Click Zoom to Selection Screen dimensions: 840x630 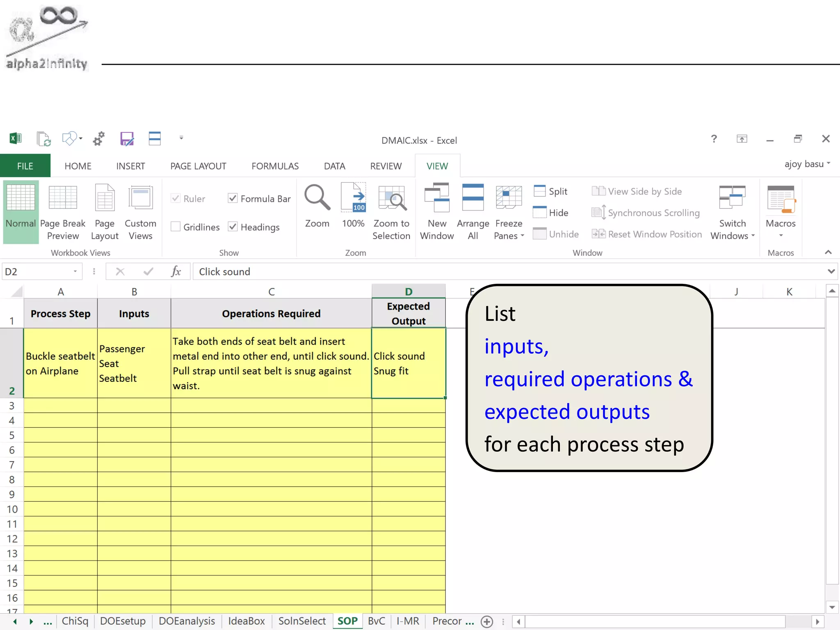coord(391,211)
